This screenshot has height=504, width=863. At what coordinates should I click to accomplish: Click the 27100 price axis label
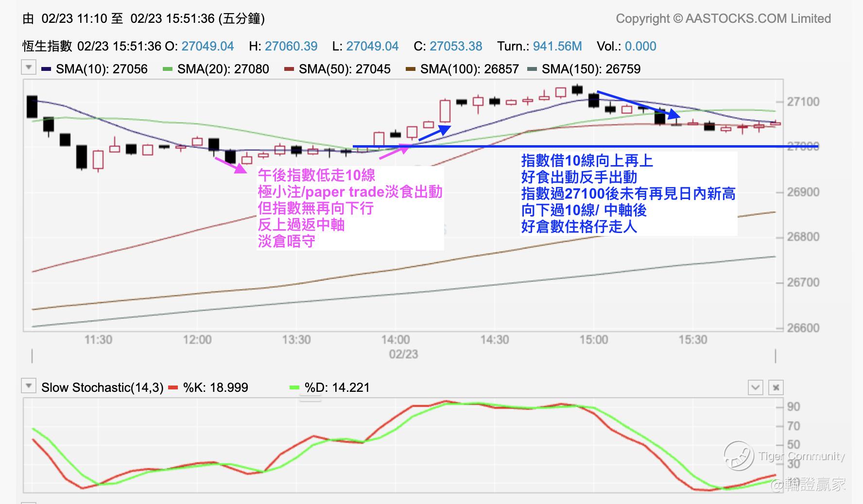[803, 102]
